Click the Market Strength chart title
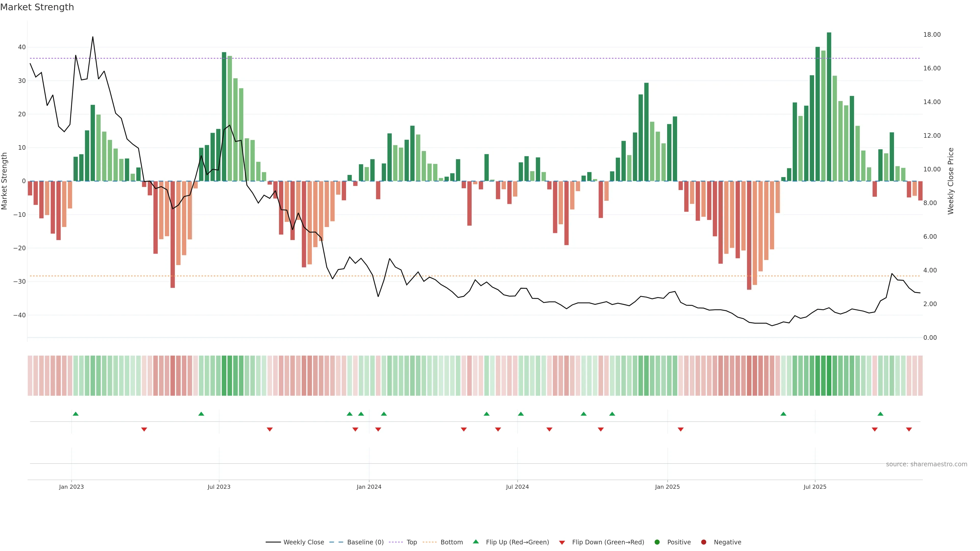Screen dimensions: 980x551 point(37,7)
